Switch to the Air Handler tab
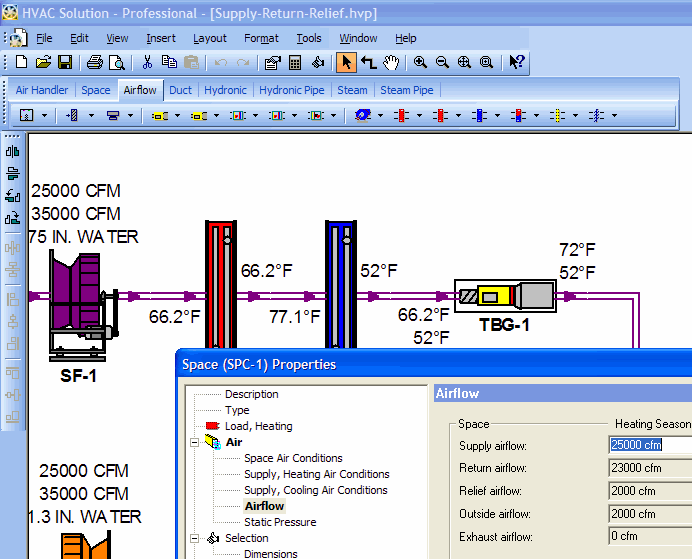The width and height of the screenshot is (692, 559). 42,90
